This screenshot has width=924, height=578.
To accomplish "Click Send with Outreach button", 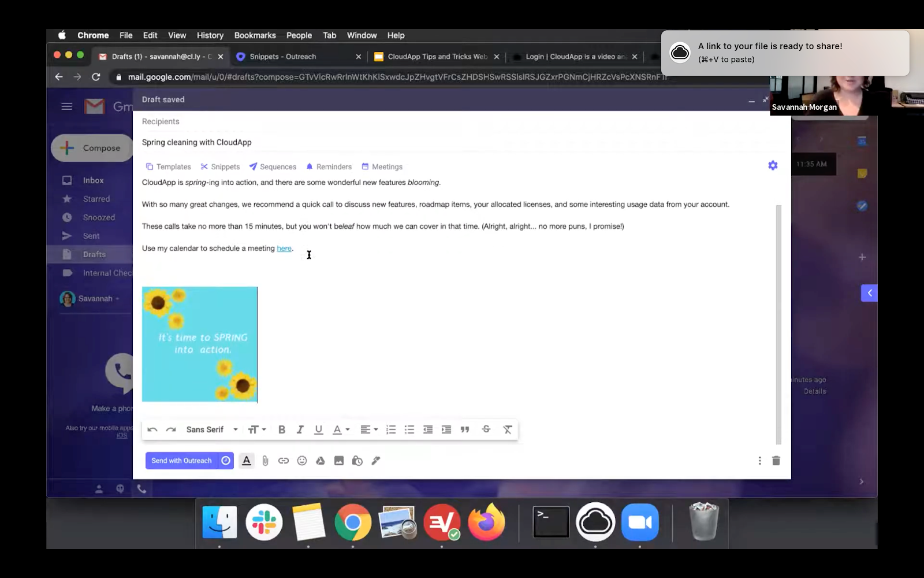I will 181,461.
